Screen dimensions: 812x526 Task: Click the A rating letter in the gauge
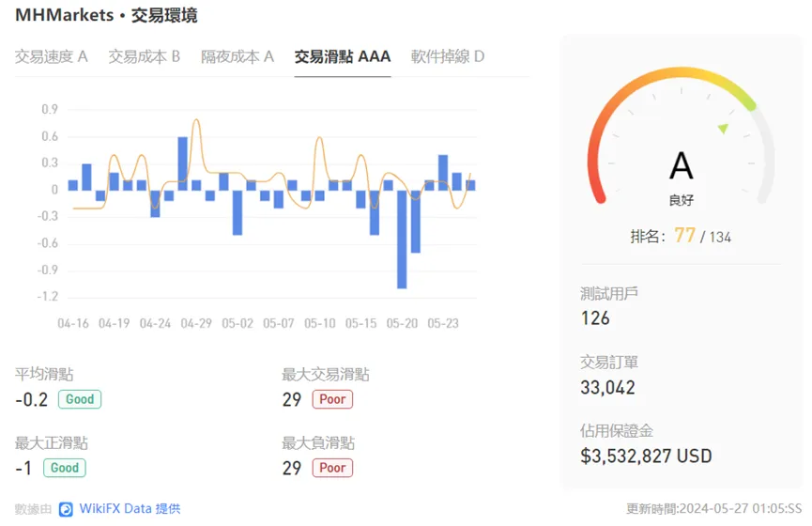point(681,166)
